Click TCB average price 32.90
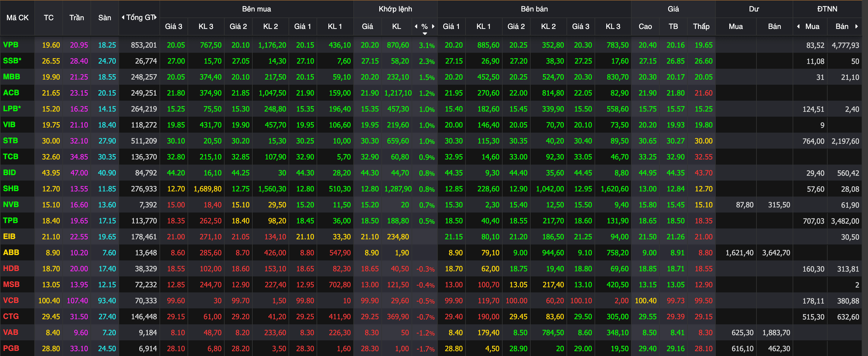The height and width of the screenshot is (356, 868). [675, 157]
